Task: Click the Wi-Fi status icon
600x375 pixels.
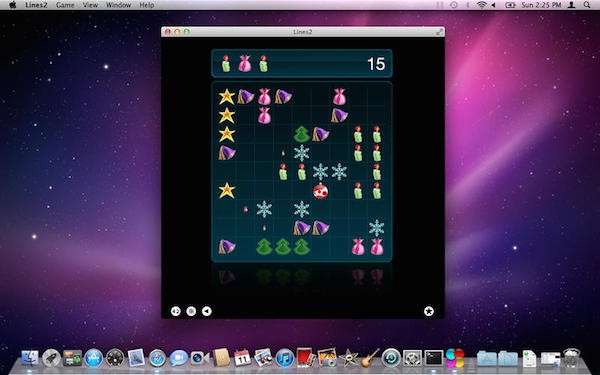Action: [482, 5]
